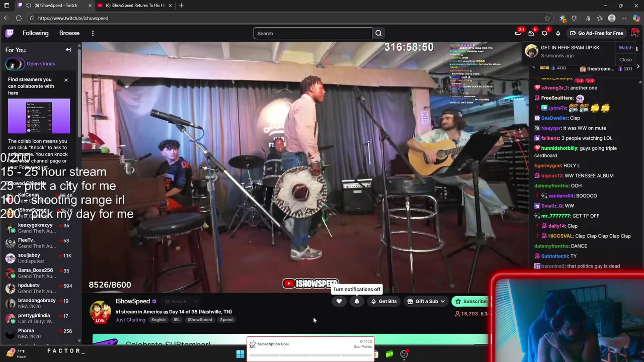The image size is (644, 362).
Task: Toggle notifications bell for IShowSpeed
Action: [x=357, y=301]
